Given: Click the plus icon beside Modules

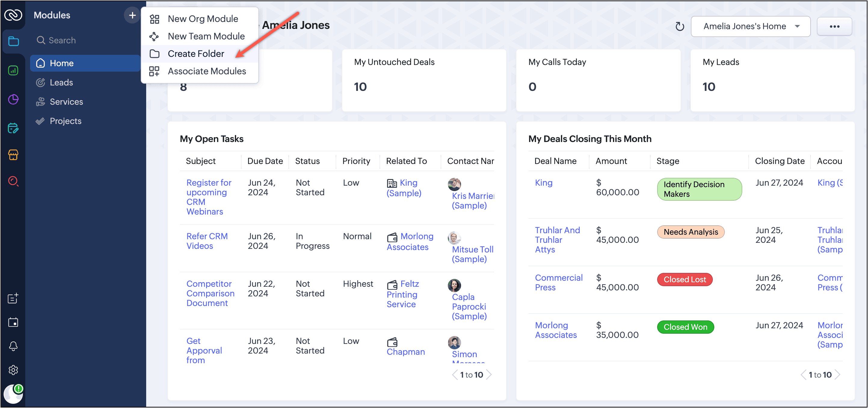Looking at the screenshot, I should tap(132, 15).
